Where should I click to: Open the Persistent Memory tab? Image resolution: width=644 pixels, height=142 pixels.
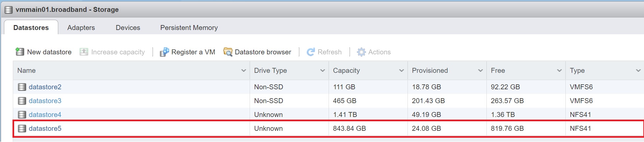(189, 28)
